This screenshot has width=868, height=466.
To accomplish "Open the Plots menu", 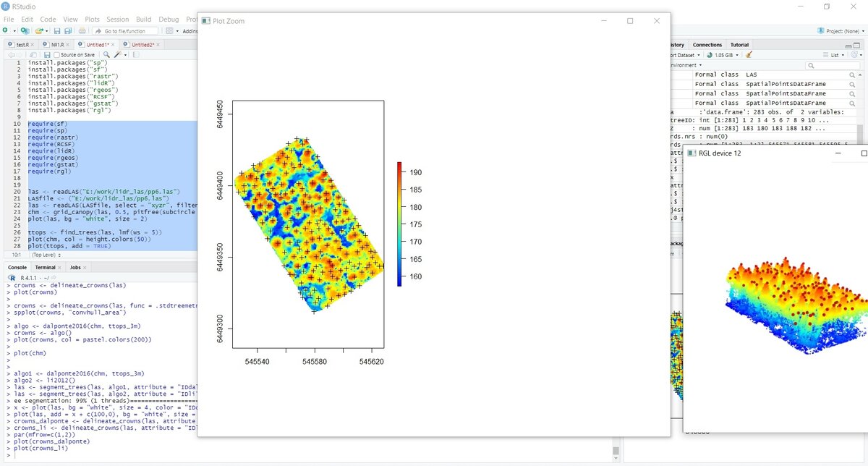I will (x=92, y=20).
